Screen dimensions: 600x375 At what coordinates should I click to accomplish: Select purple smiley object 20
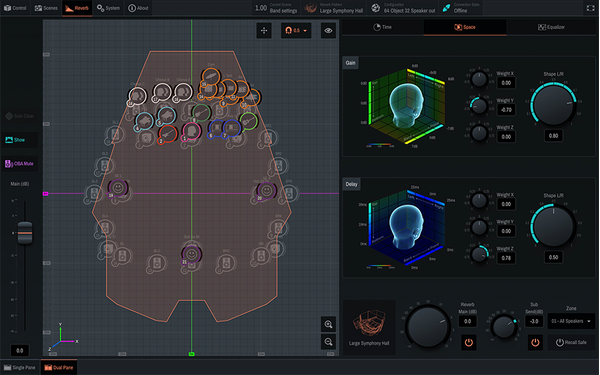(x=267, y=191)
